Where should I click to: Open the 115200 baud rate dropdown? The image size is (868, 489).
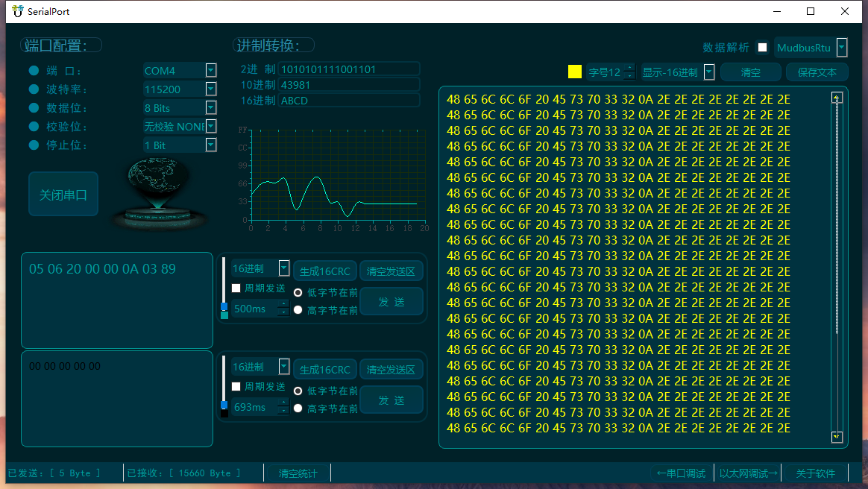point(211,89)
